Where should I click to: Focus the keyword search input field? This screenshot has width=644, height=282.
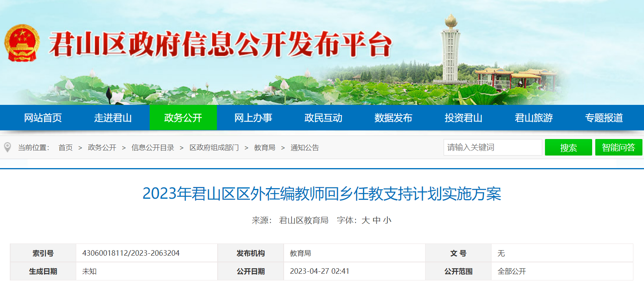point(493,147)
